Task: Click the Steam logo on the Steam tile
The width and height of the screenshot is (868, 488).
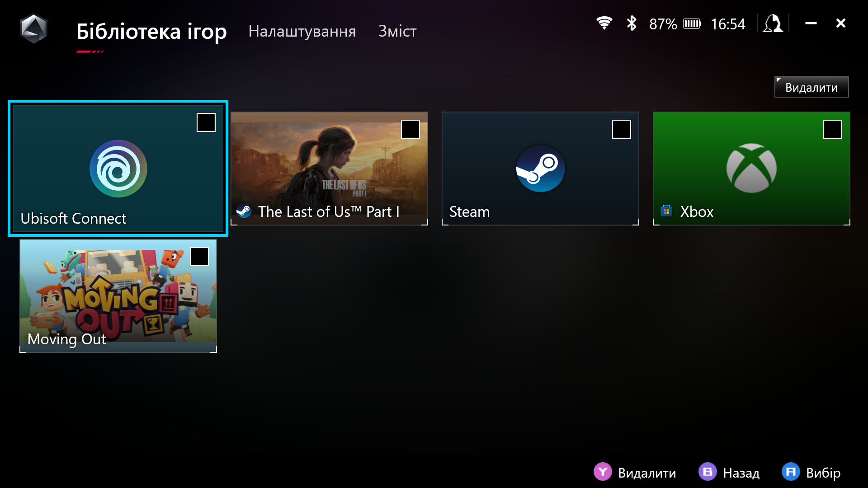Action: 540,169
